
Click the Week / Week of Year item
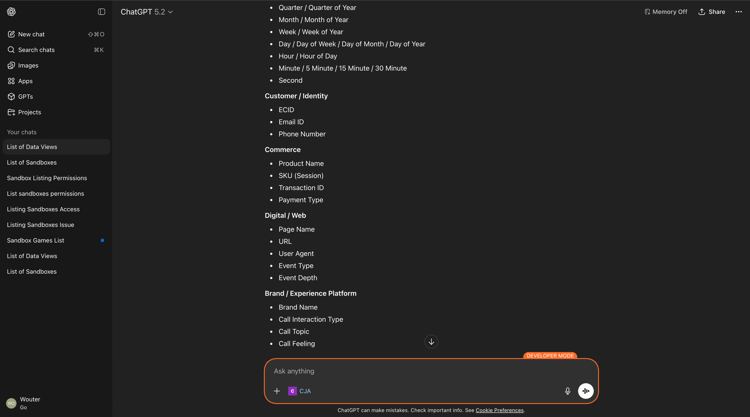click(x=311, y=32)
